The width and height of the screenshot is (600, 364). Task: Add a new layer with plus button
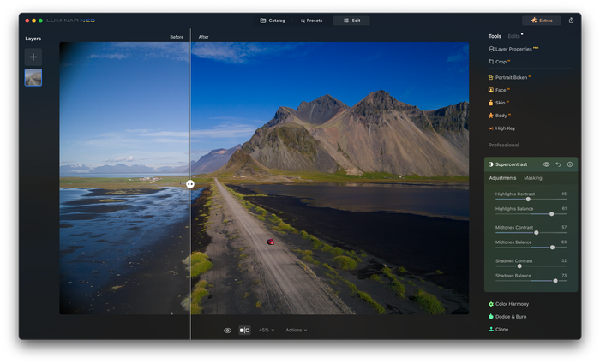click(33, 57)
